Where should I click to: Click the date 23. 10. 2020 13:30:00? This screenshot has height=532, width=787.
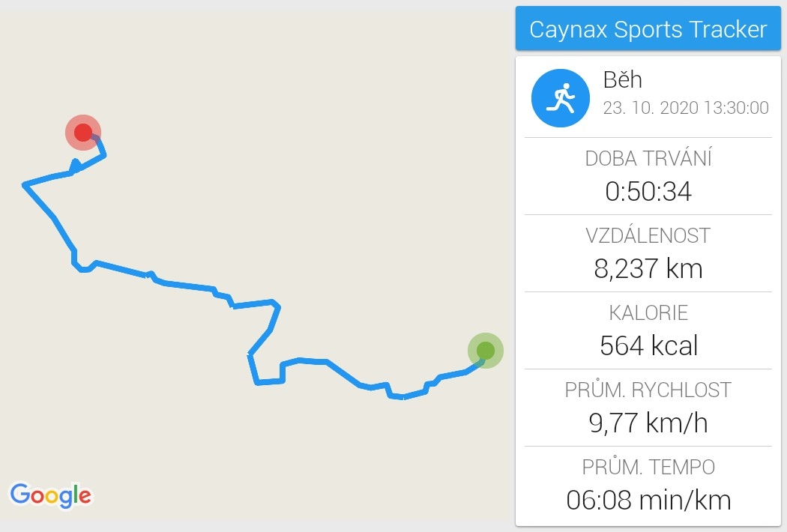686,107
